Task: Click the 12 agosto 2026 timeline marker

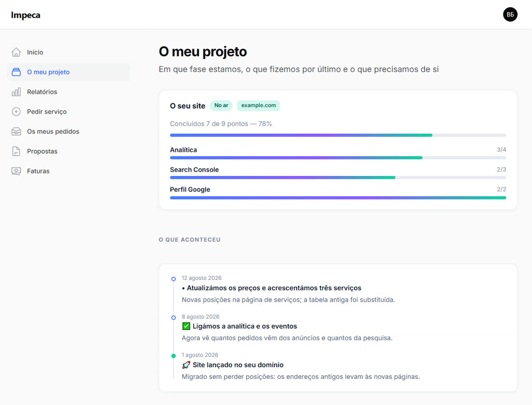Action: tap(173, 279)
